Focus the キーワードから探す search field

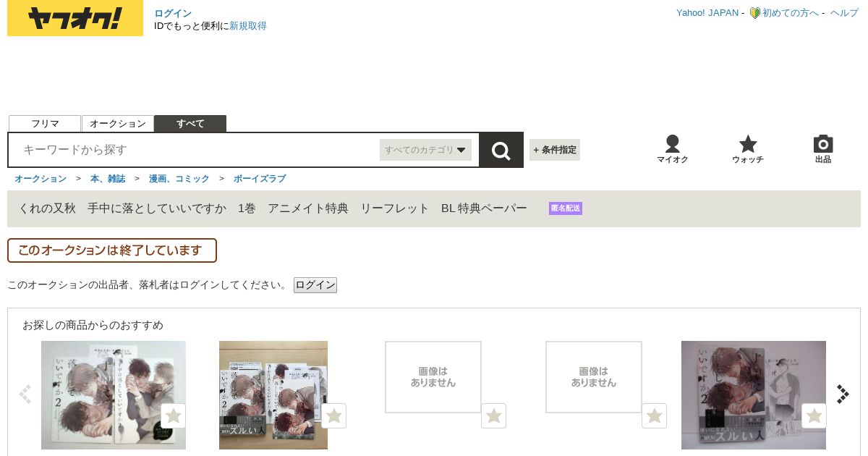point(195,150)
